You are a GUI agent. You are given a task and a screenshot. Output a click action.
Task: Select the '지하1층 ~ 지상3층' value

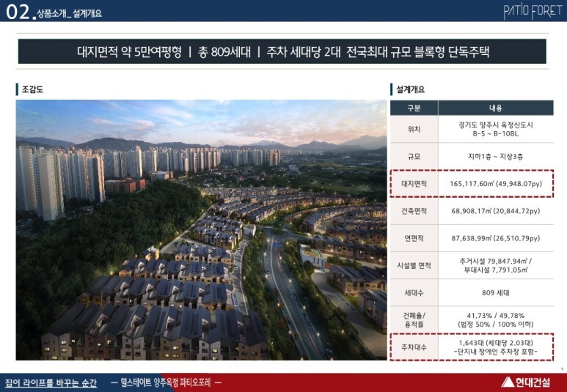[496, 157]
